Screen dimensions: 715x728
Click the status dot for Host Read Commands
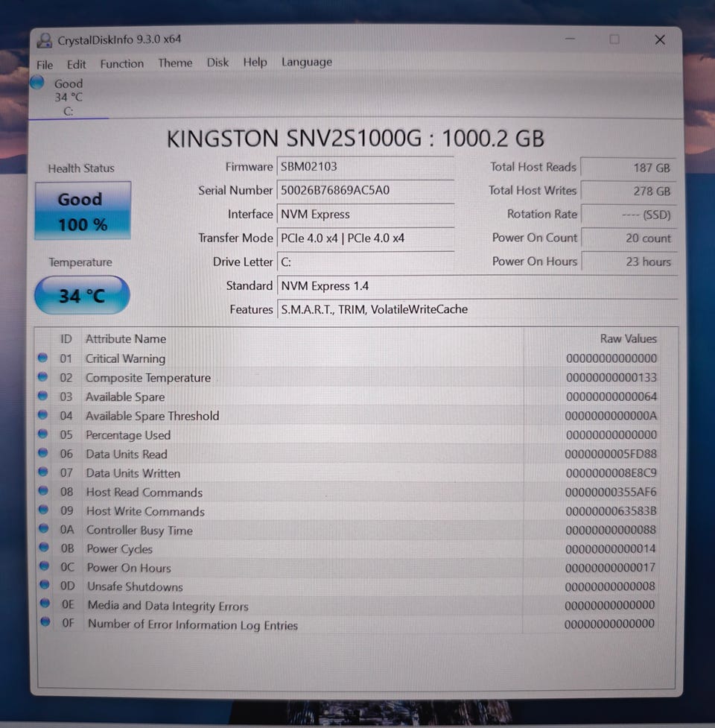coord(43,491)
